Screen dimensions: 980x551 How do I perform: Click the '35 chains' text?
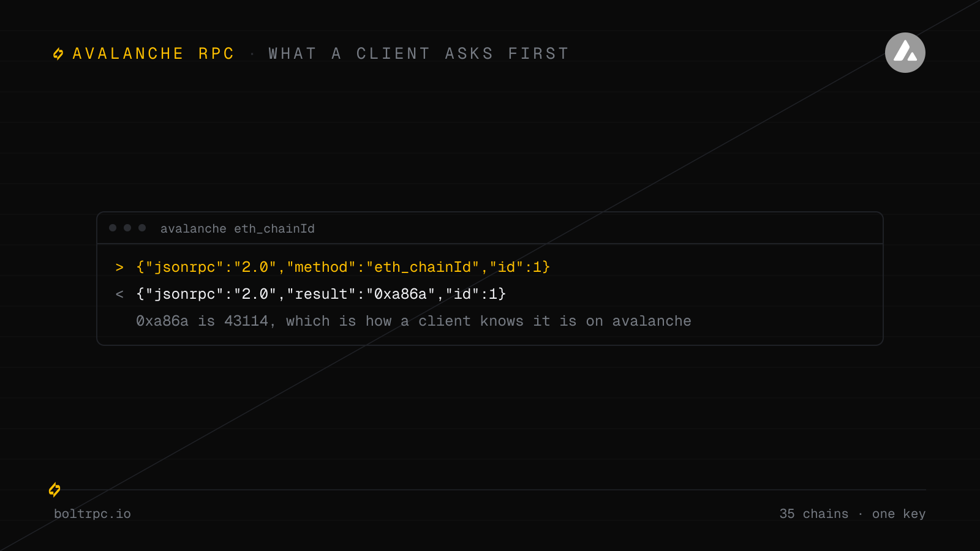click(814, 514)
